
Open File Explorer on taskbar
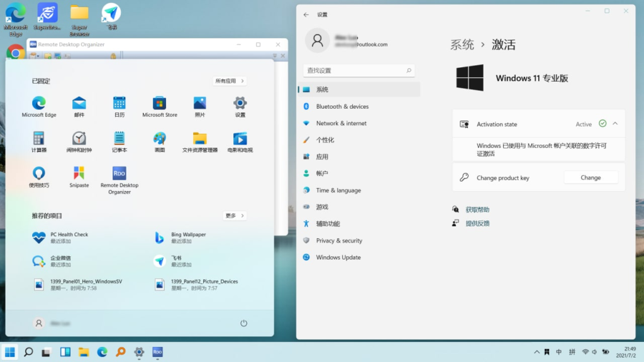point(84,352)
